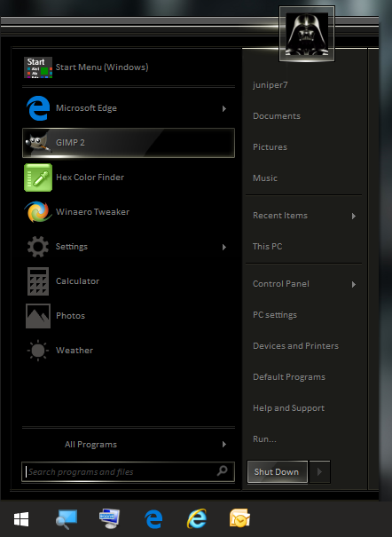Expand the All Programs arrow
The image size is (392, 537).
[x=224, y=444]
